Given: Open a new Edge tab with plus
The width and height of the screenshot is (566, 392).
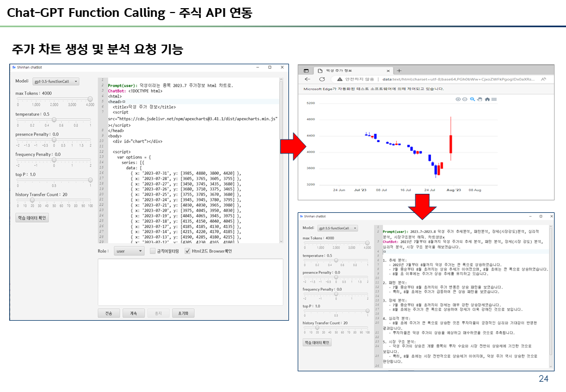Looking at the screenshot, I should [399, 71].
